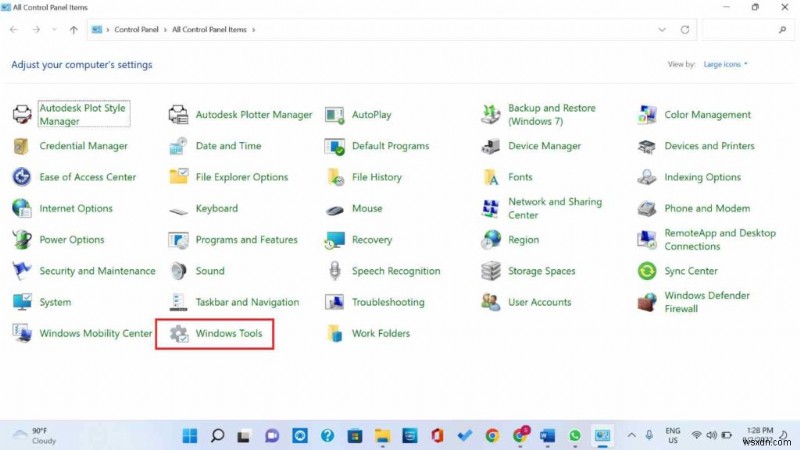Click the Ease of Access Center icon
This screenshot has height=450, width=800.
pyautogui.click(x=22, y=177)
